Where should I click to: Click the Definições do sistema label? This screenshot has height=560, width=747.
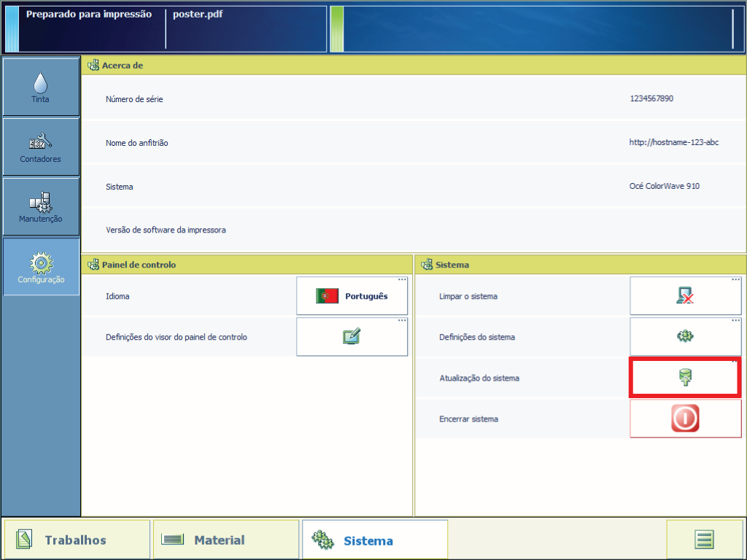477,337
